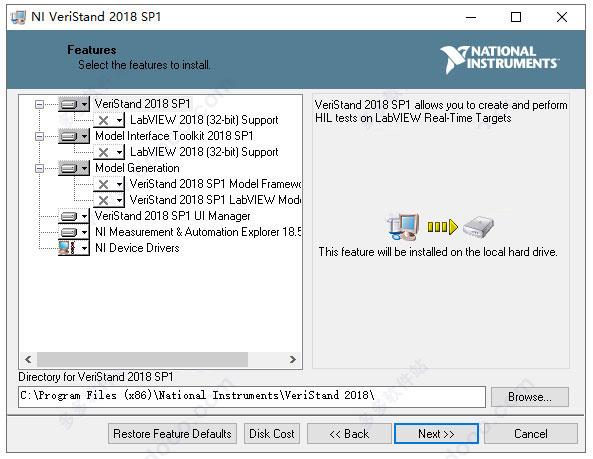Click the feature list right scroll arrow
This screenshot has height=459, width=593.
(293, 359)
